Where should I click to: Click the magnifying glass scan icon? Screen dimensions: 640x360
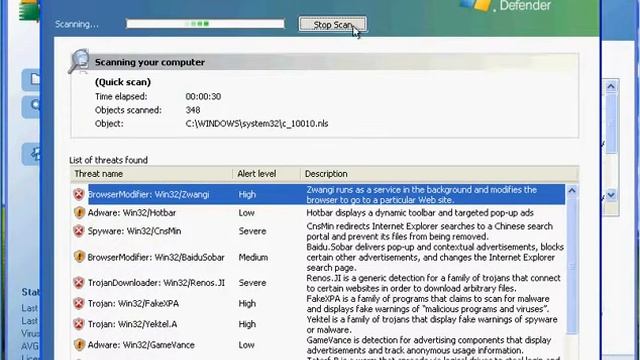coord(79,61)
